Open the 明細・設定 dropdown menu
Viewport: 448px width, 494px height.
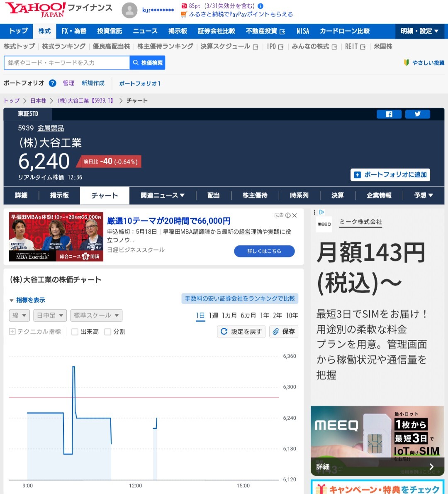coord(419,31)
